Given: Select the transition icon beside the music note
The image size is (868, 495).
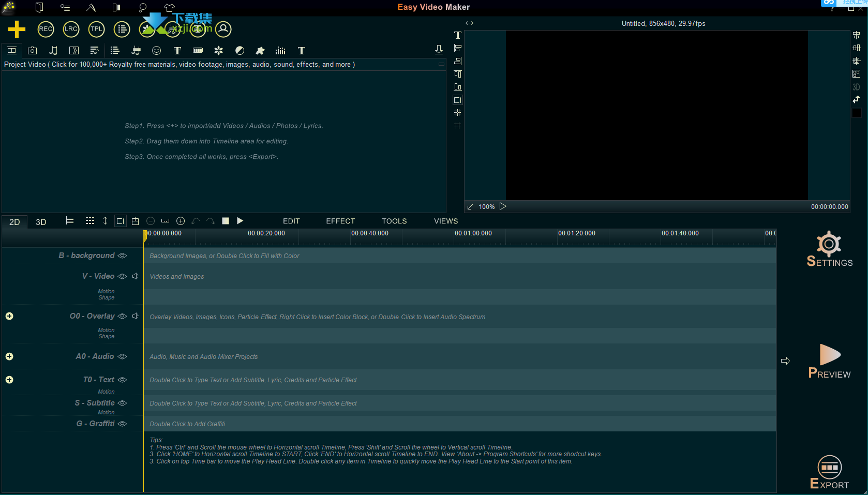Looking at the screenshot, I should point(74,50).
